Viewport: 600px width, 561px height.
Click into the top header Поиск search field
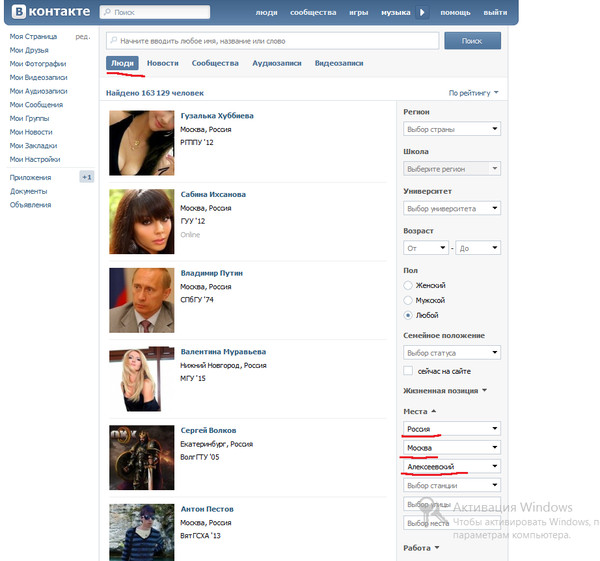pos(155,12)
